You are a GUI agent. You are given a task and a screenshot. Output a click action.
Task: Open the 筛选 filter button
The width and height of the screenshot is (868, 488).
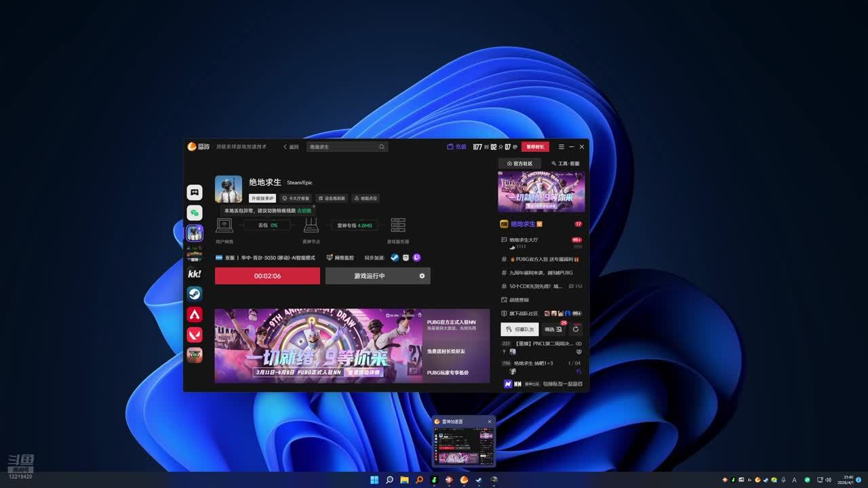[x=554, y=329]
